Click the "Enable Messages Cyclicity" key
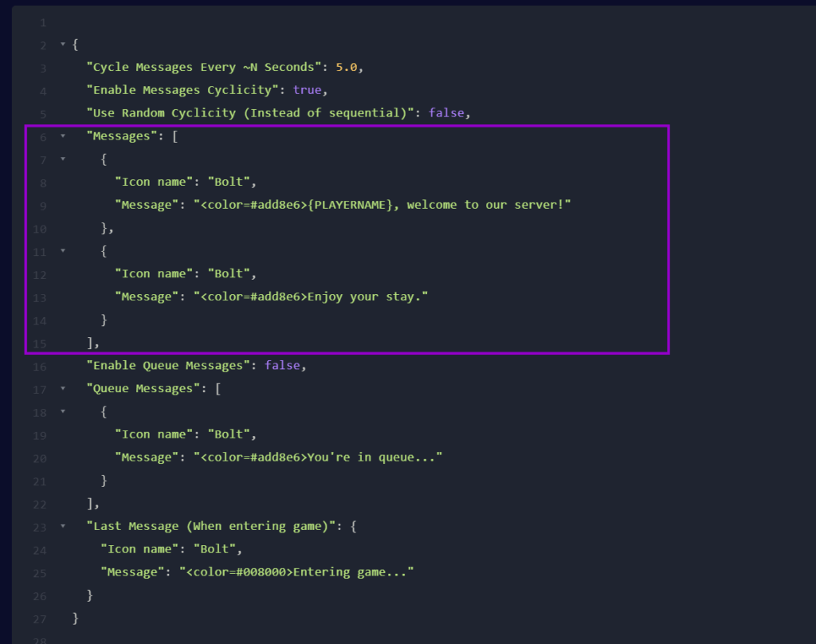 (x=182, y=90)
